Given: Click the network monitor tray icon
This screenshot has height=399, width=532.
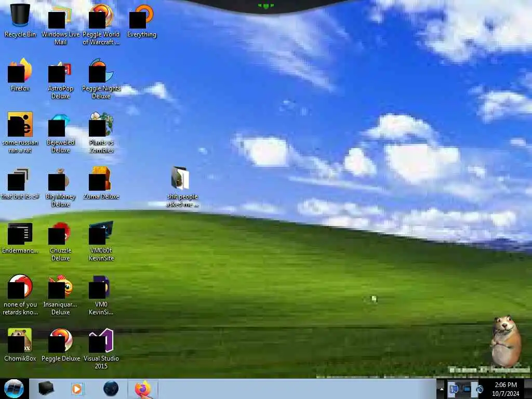Looking at the screenshot, I should pyautogui.click(x=467, y=389).
